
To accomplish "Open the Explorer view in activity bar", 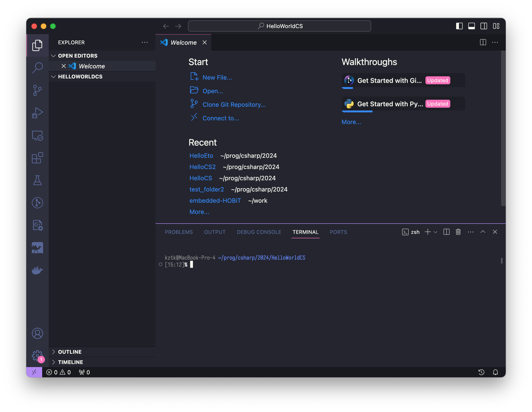I will click(x=37, y=45).
